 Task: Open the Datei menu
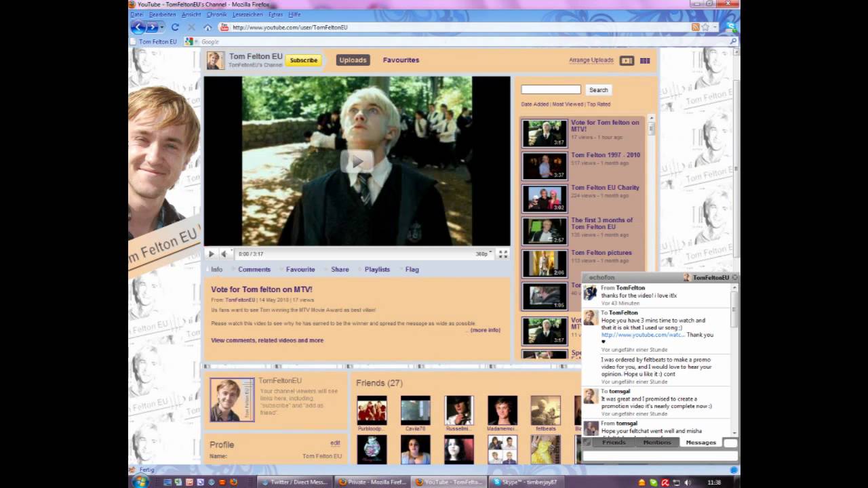(x=136, y=14)
